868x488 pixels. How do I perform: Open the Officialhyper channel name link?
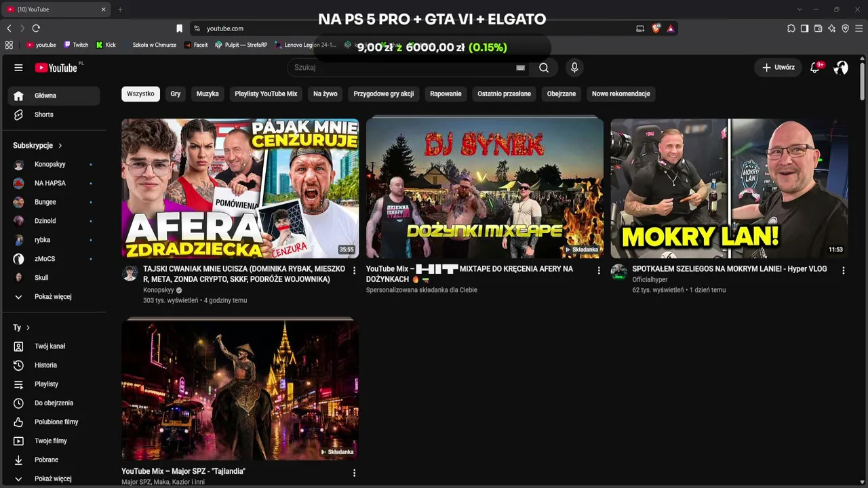650,279
